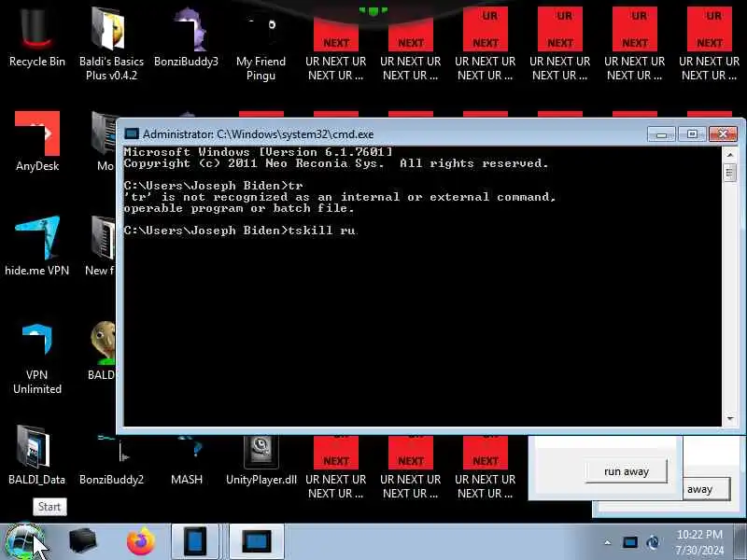This screenshot has width=747, height=560.
Task: Click the Windows Start orb
Action: 24,542
